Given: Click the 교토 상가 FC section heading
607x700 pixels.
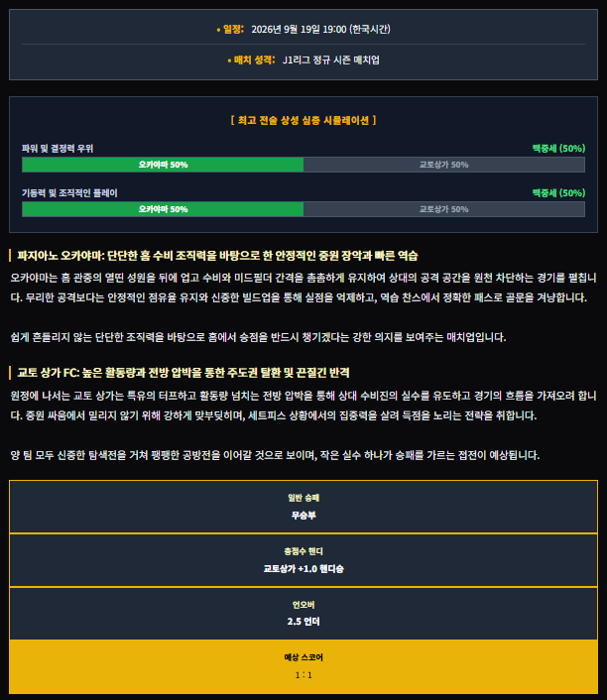Looking at the screenshot, I should pyautogui.click(x=183, y=373).
